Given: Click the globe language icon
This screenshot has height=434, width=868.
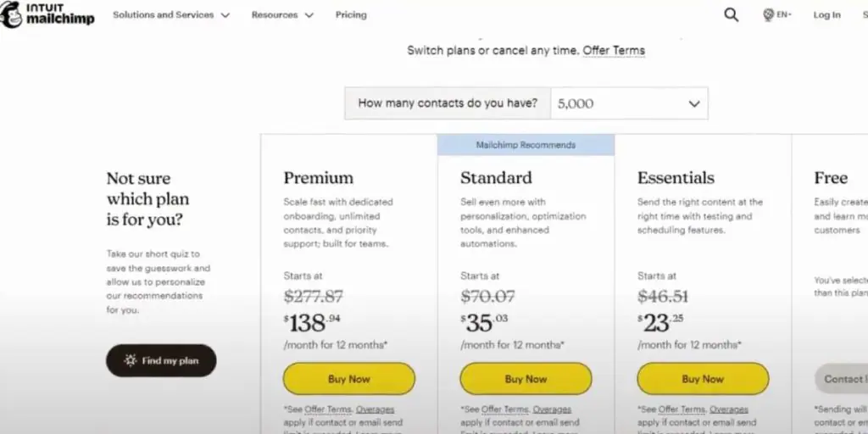Looking at the screenshot, I should pyautogui.click(x=768, y=15).
